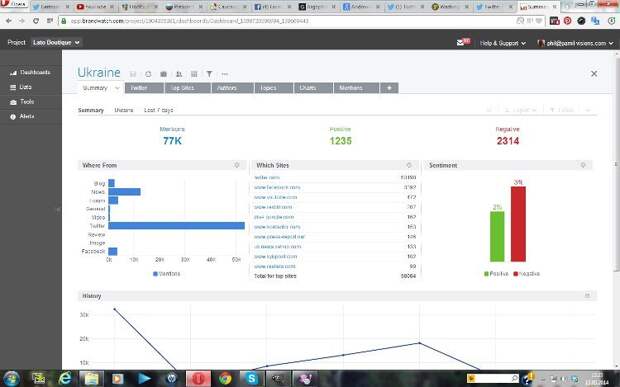Image resolution: width=620 pixels, height=387 pixels.
Task: Click the red Negative bar in Sentiment chart
Action: click(518, 224)
